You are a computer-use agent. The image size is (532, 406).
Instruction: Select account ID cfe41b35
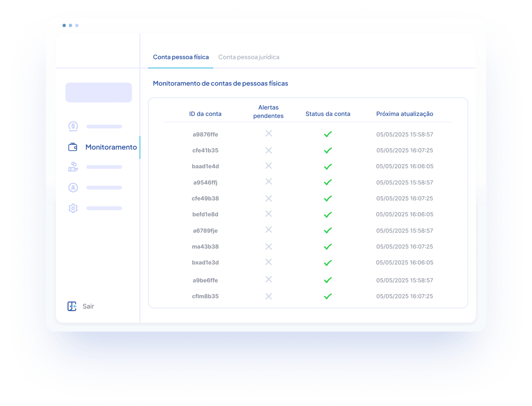click(205, 150)
